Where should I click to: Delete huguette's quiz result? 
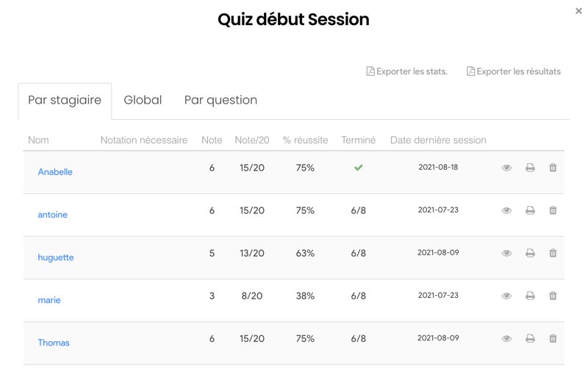[553, 253]
